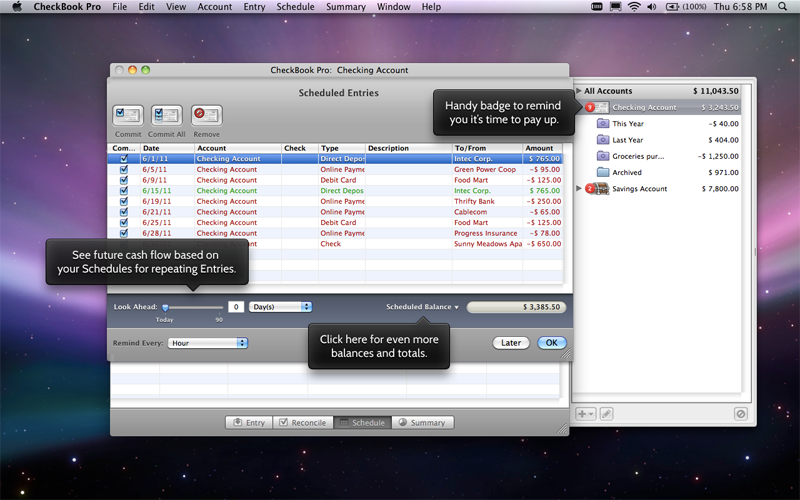Select the Cablecom entry

pos(335,212)
